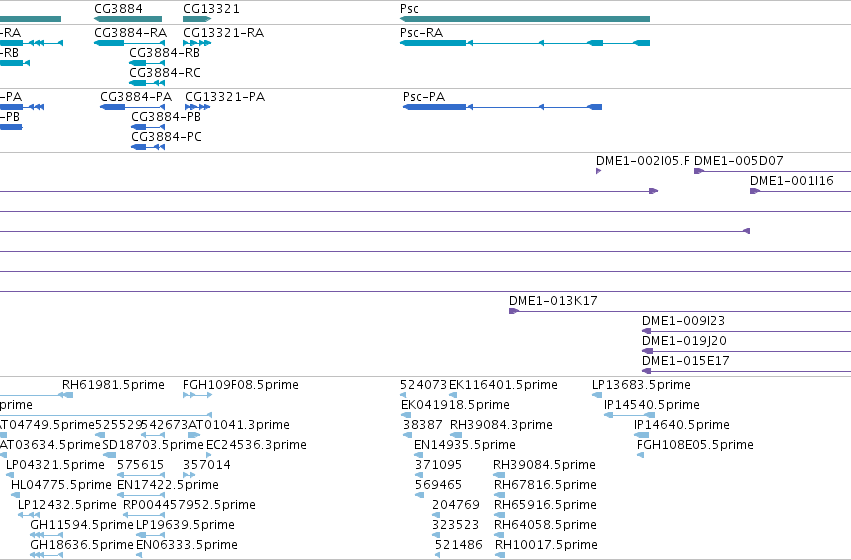Click the EN17422.5prime EST label
851x560 pixels.
(x=168, y=485)
